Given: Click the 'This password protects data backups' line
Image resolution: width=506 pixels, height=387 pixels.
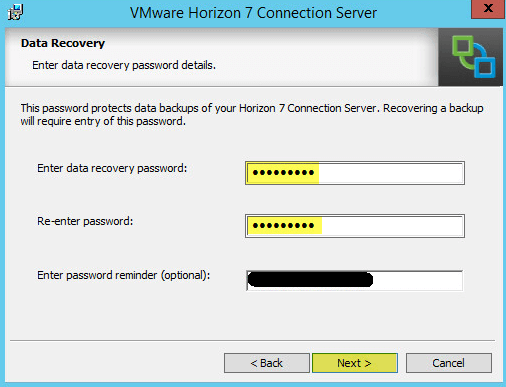Looking at the screenshot, I should (252, 108).
